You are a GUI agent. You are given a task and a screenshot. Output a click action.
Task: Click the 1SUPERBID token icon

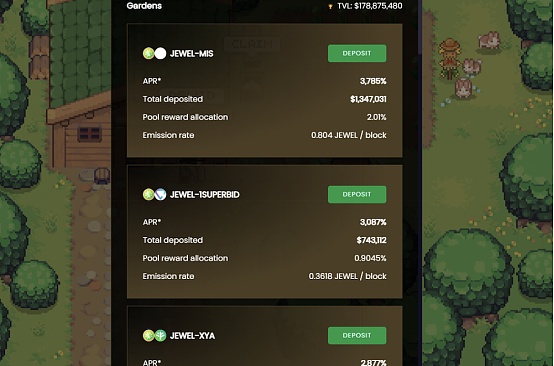tap(160, 194)
